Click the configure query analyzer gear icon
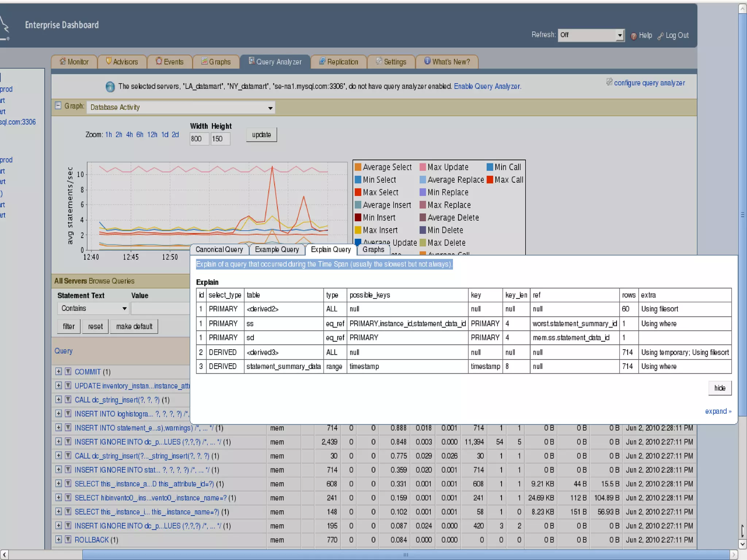The height and width of the screenshot is (560, 747). click(x=609, y=82)
